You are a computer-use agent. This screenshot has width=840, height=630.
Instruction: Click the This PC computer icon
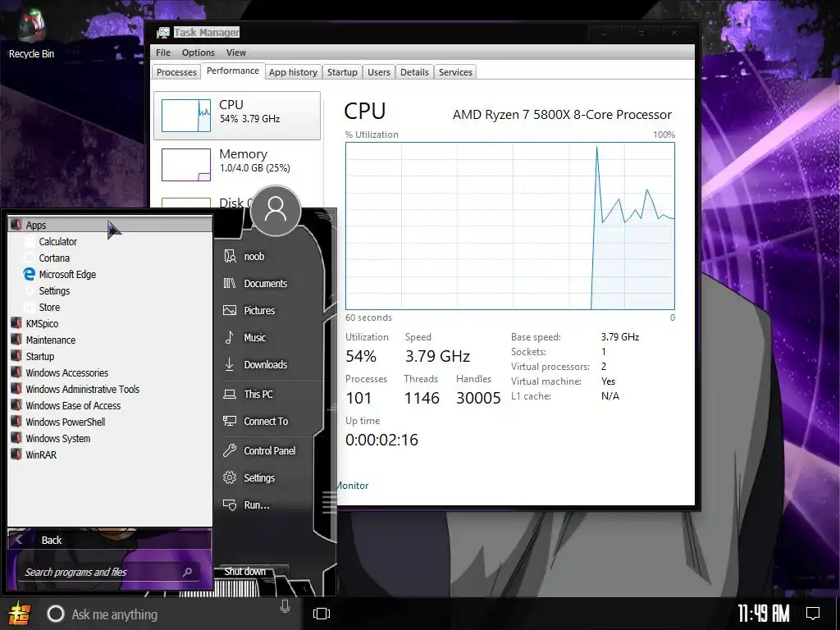tap(230, 395)
